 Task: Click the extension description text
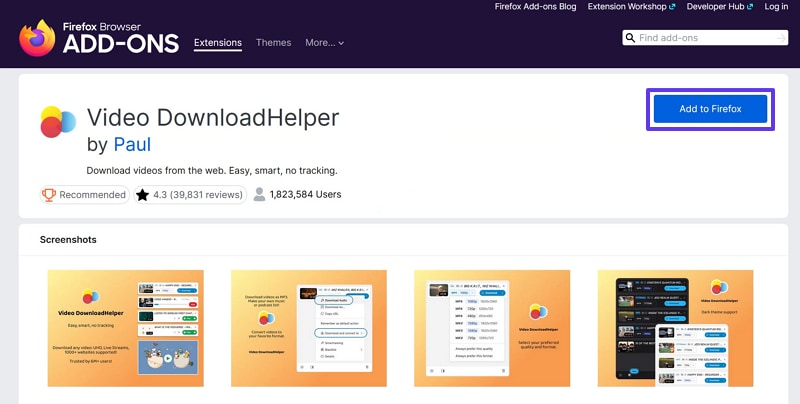212,170
